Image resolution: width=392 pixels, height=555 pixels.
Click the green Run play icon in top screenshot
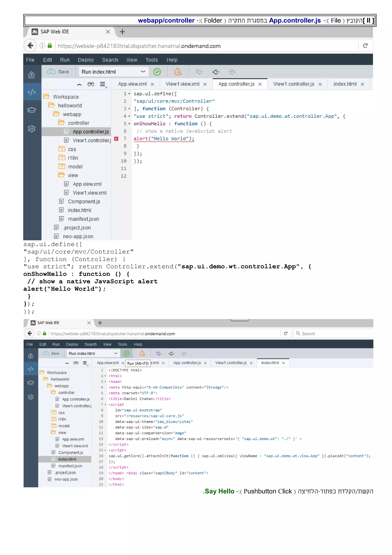157,72
